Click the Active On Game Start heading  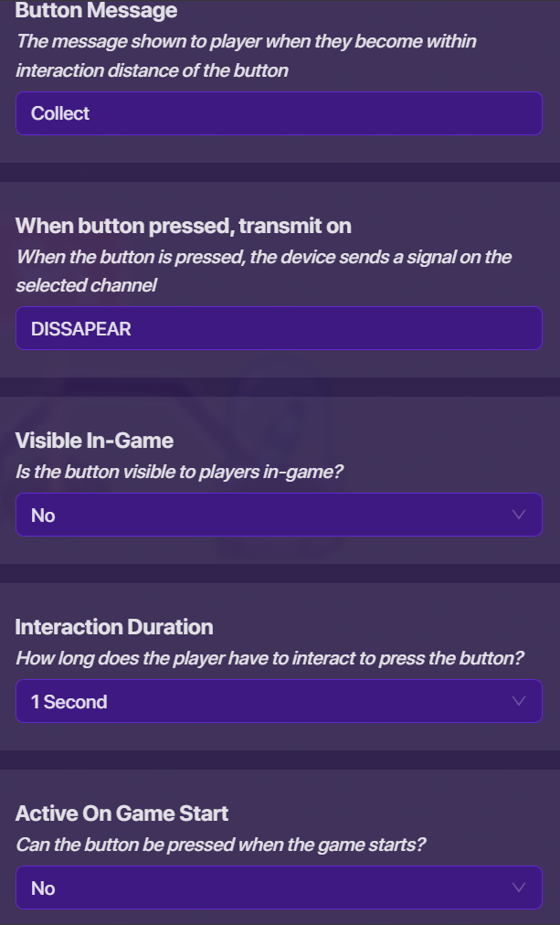point(122,813)
